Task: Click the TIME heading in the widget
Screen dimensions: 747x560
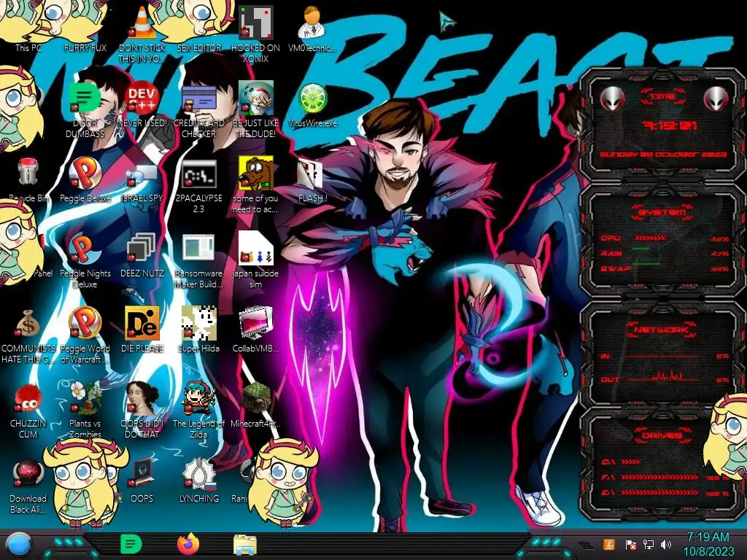Action: (662, 96)
